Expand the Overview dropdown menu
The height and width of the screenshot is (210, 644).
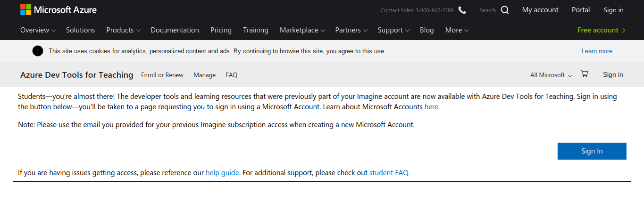[38, 30]
